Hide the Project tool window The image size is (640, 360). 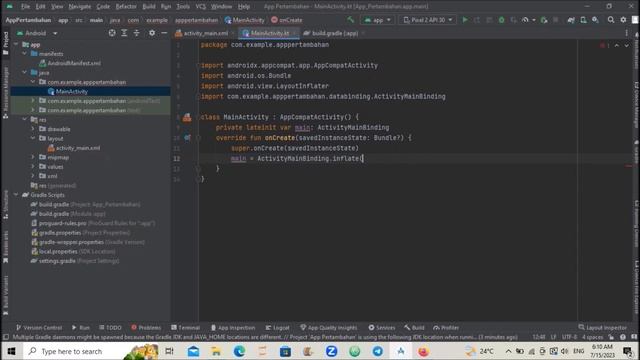[x=164, y=33]
